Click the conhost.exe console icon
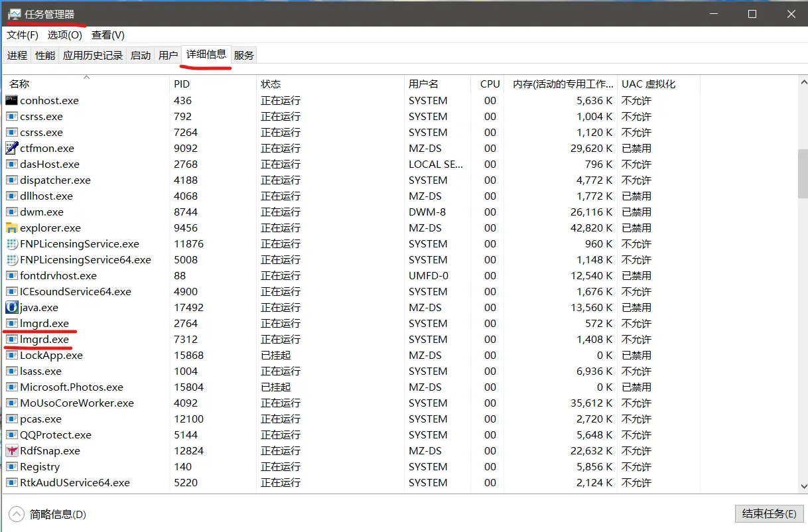This screenshot has width=808, height=532. tap(11, 100)
